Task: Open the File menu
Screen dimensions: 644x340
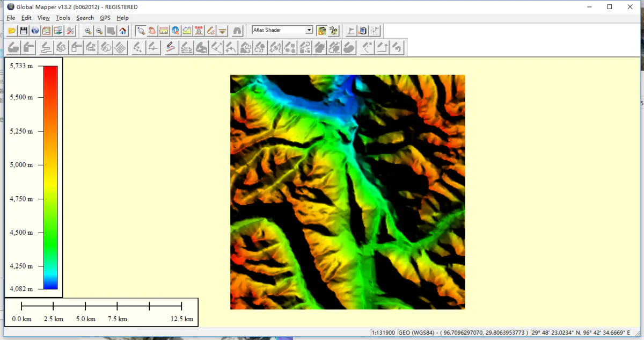Action: [11, 18]
